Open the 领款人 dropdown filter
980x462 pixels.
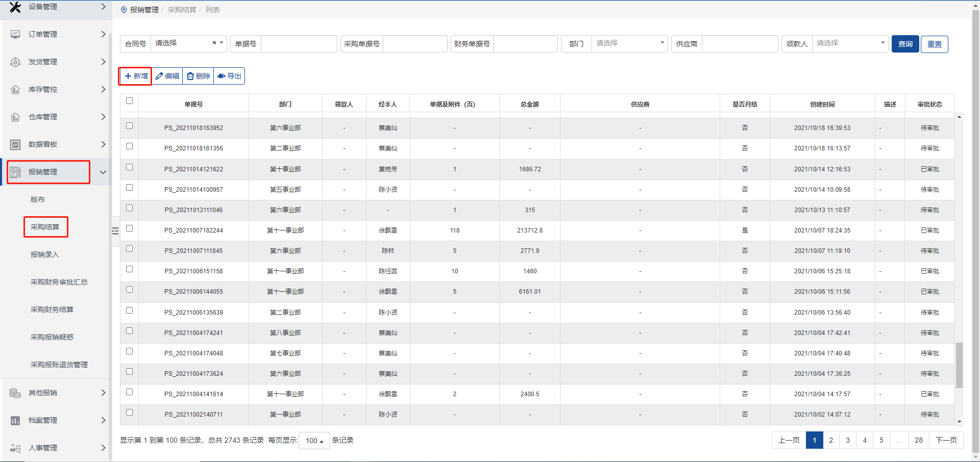(850, 43)
